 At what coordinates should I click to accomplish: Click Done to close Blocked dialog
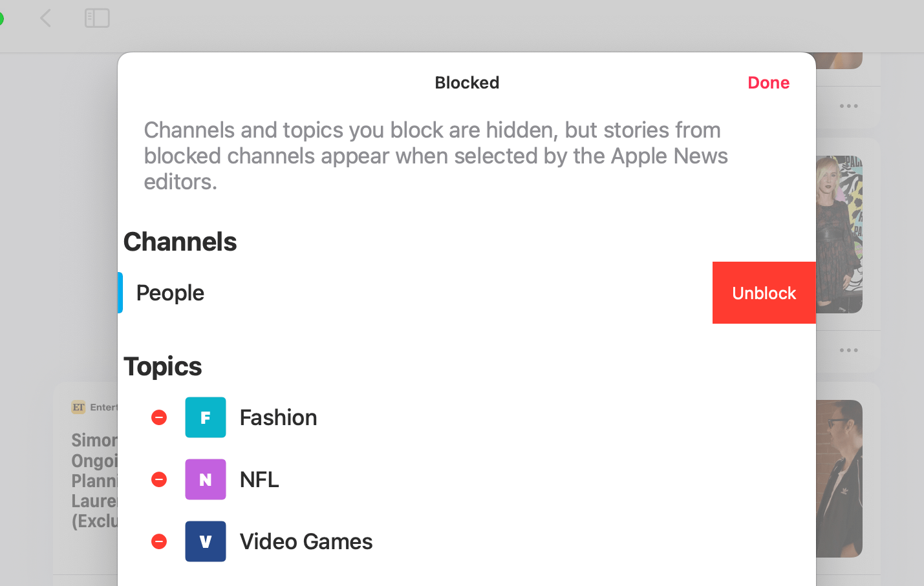tap(768, 83)
